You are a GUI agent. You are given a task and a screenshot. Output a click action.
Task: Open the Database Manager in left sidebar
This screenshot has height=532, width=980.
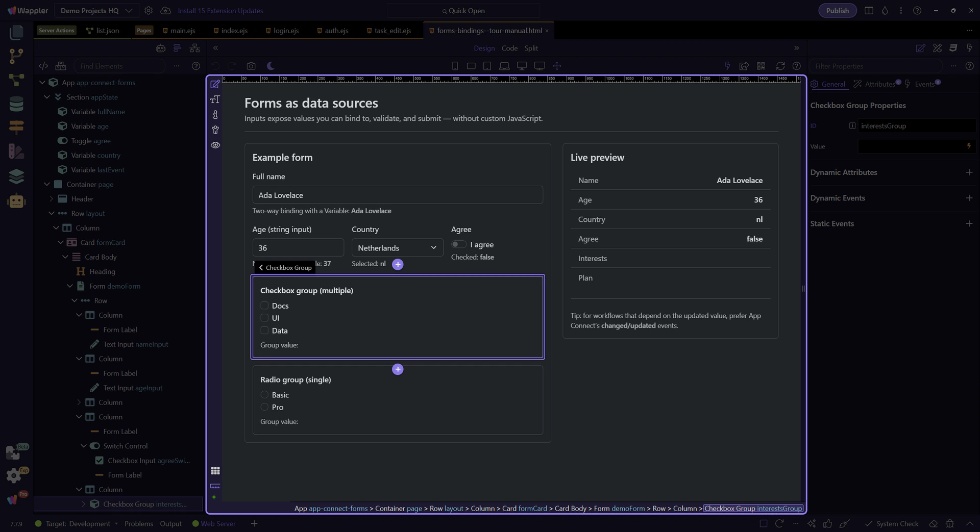(16, 104)
